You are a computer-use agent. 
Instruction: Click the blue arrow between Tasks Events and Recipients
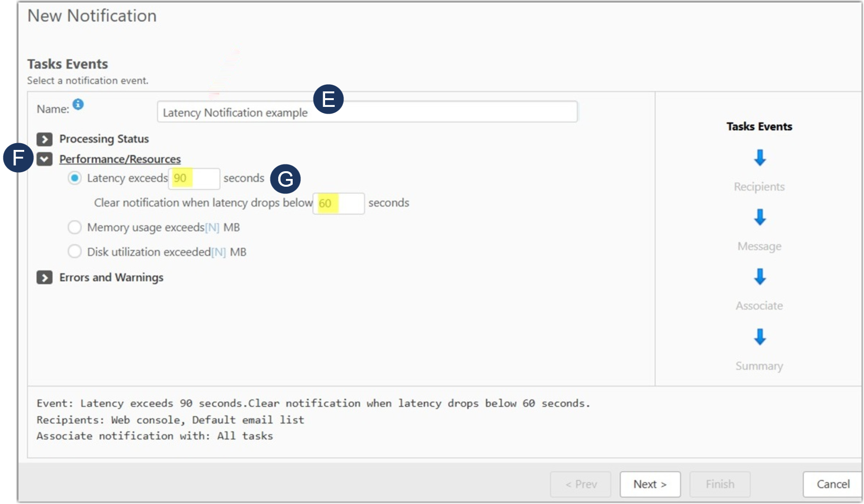click(760, 158)
